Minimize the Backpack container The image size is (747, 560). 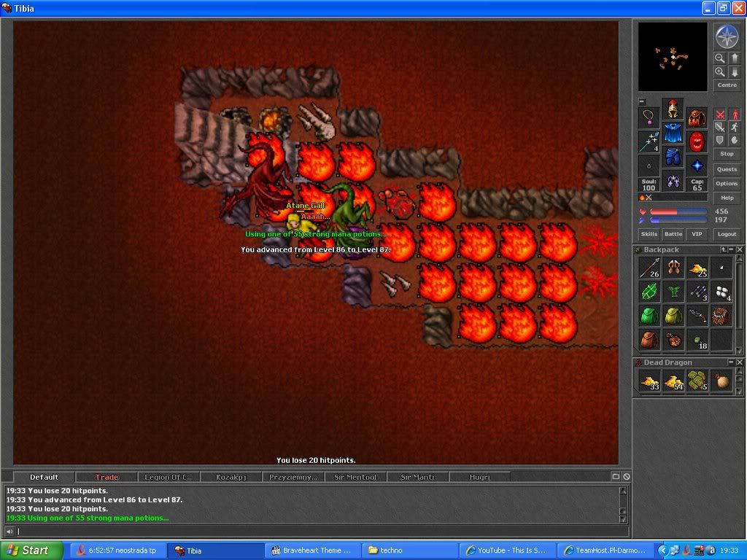731,249
